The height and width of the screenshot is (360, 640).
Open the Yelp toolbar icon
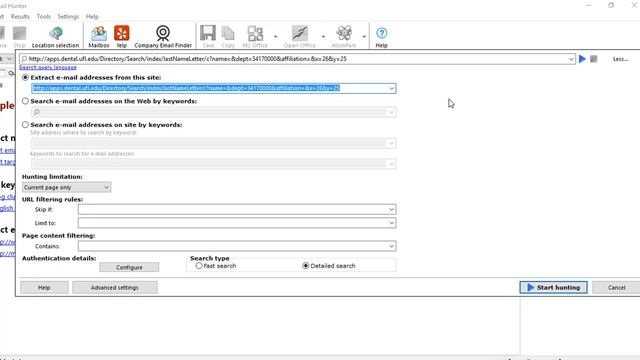[122, 37]
